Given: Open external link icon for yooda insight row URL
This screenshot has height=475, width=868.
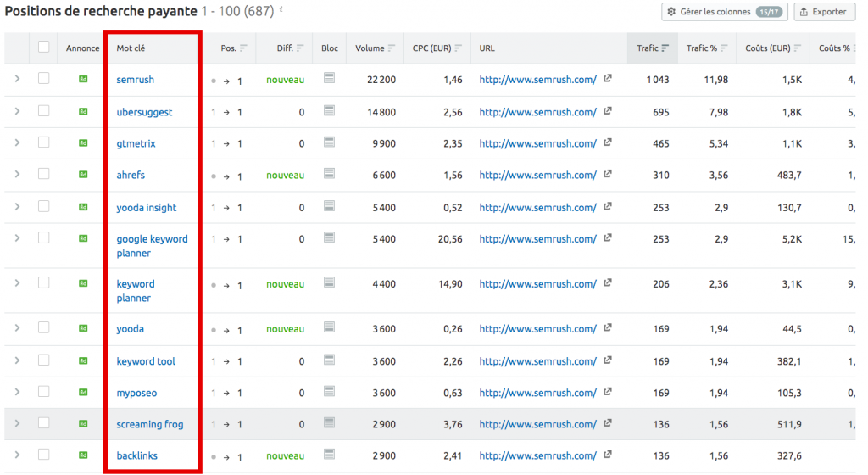Looking at the screenshot, I should tap(607, 206).
